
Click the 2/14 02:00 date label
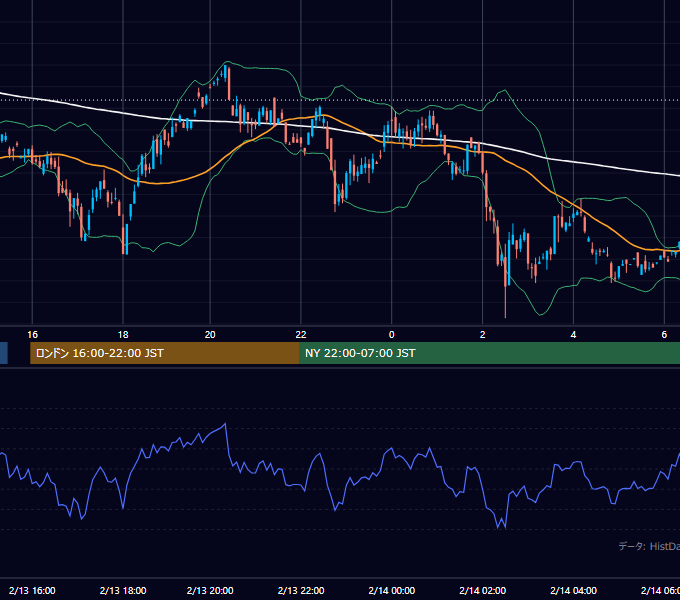click(x=482, y=590)
